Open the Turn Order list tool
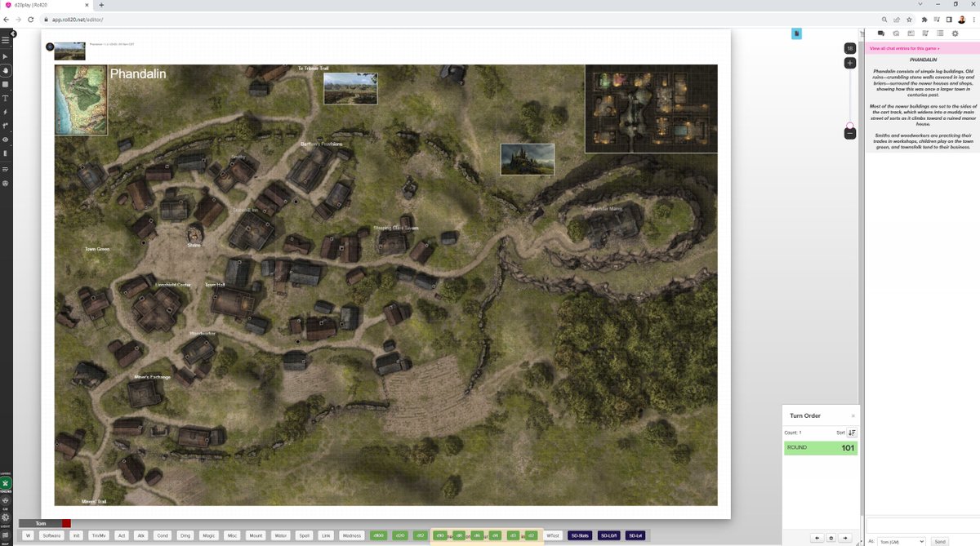 (5, 169)
